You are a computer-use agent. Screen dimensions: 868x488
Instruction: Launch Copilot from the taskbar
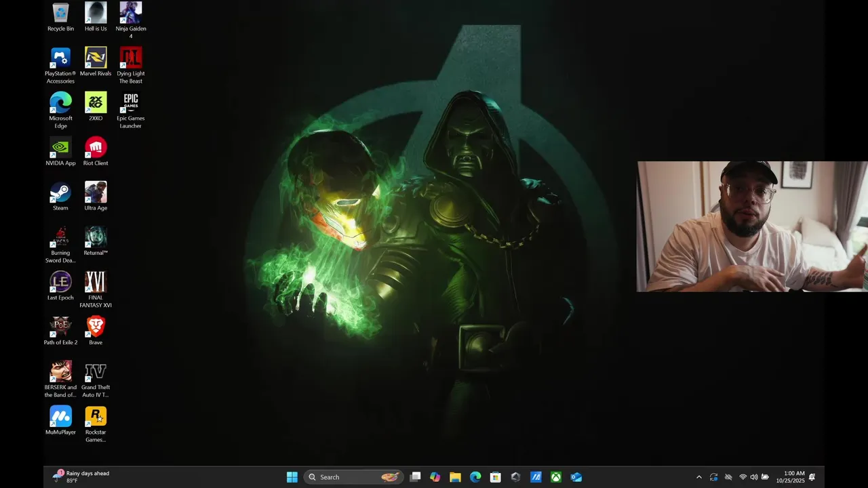(x=435, y=477)
